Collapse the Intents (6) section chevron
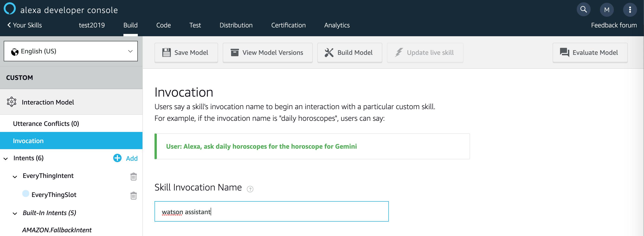This screenshot has width=644, height=236. [x=6, y=158]
